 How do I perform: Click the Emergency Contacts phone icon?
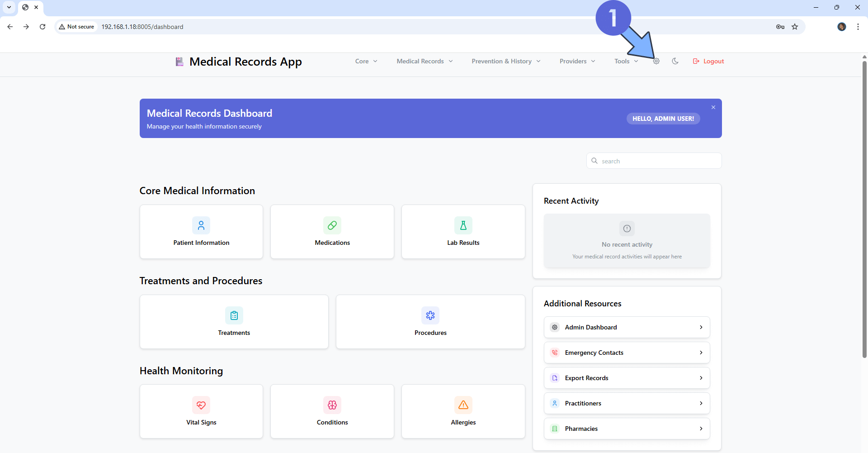coord(555,353)
